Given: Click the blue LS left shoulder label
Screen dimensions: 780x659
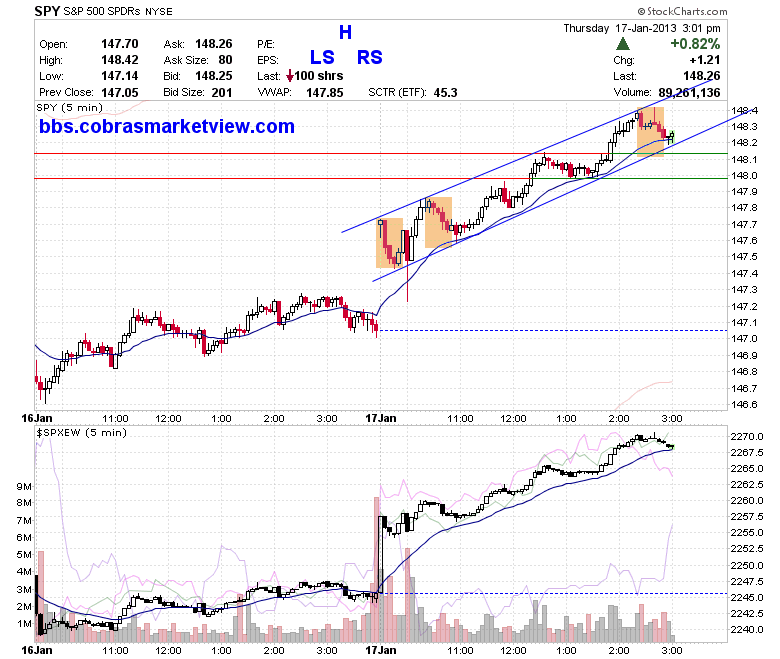Looking at the screenshot, I should 322,57.
